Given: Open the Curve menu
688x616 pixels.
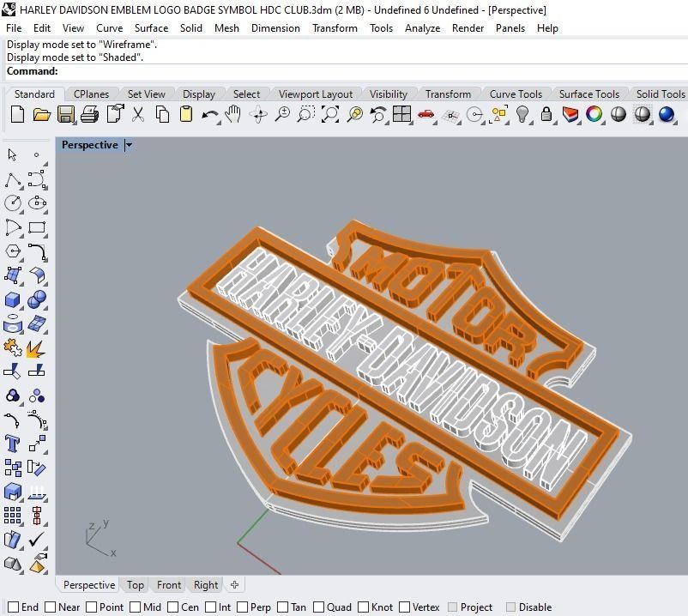Looking at the screenshot, I should tap(109, 28).
